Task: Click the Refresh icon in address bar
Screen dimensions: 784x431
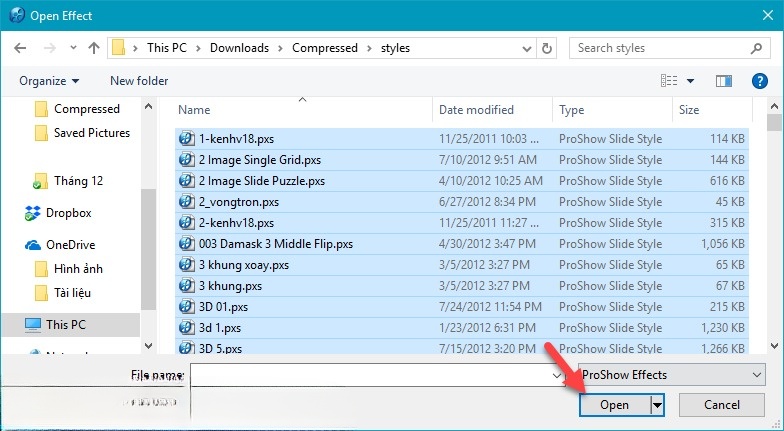Action: click(547, 48)
